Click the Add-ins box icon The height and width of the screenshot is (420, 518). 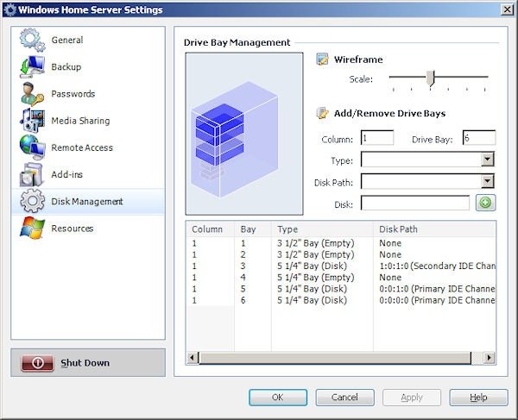pyautogui.click(x=32, y=174)
